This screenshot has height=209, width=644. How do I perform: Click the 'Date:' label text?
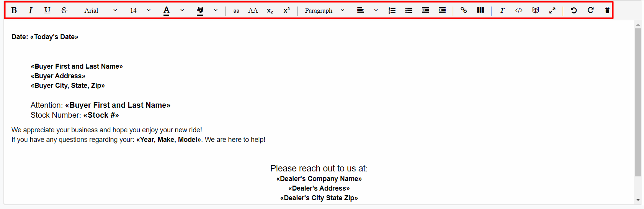[20, 37]
